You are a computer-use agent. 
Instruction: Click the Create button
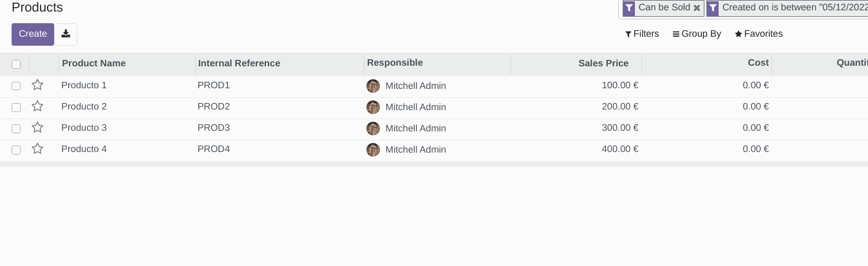point(33,34)
